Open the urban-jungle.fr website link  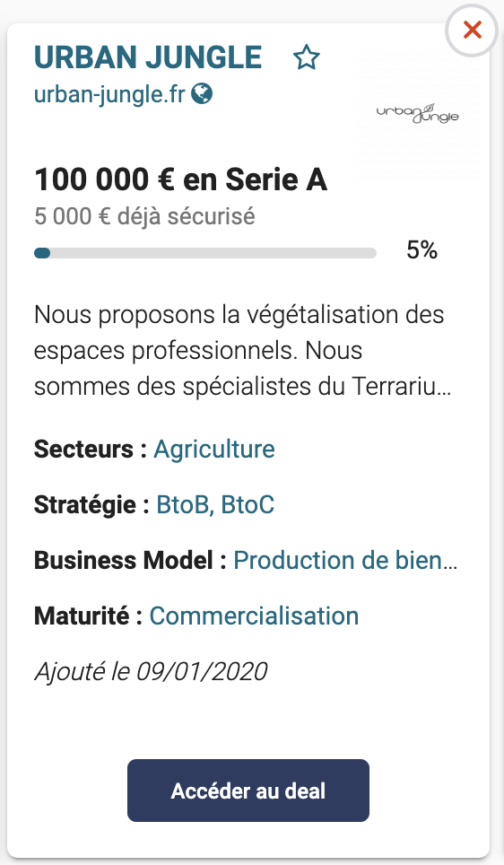click(x=109, y=94)
